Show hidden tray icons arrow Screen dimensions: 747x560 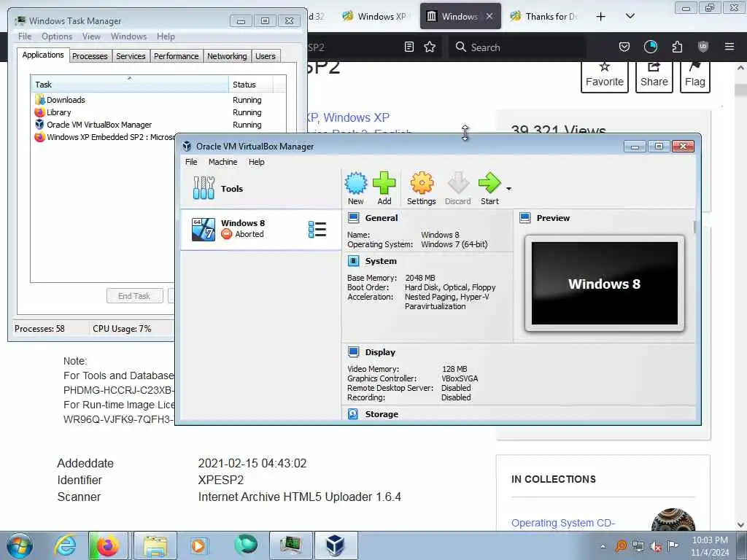pyautogui.click(x=603, y=547)
